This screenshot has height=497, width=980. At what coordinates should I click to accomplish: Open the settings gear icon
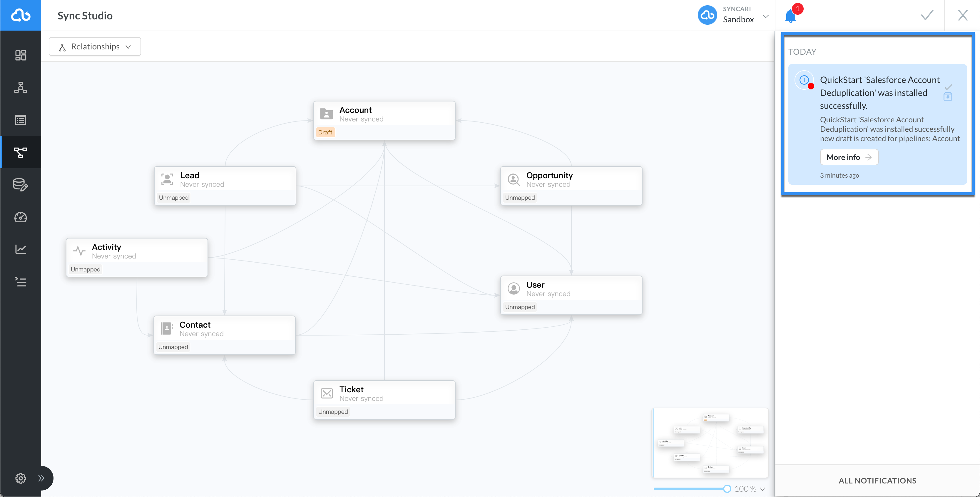point(21,478)
